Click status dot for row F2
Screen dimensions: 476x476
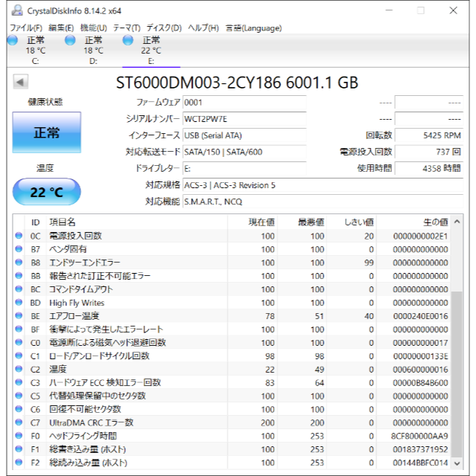(x=19, y=463)
